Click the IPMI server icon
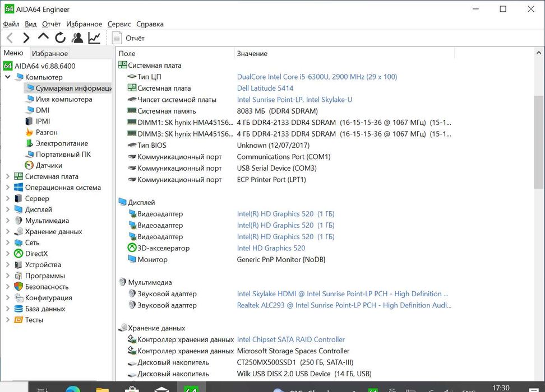The width and height of the screenshot is (545, 392). click(x=29, y=121)
